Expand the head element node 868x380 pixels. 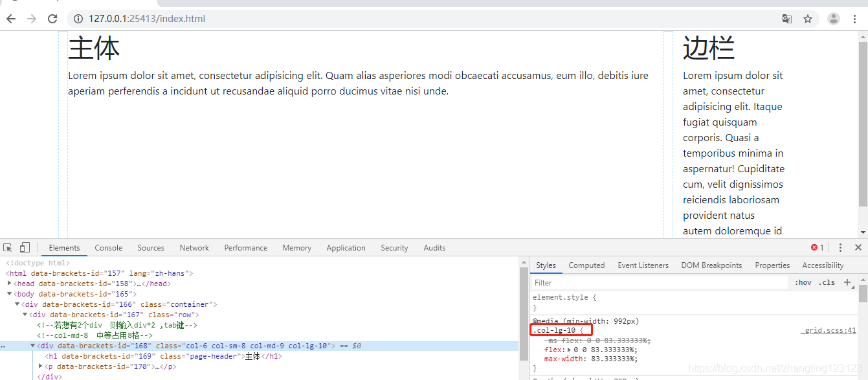10,284
